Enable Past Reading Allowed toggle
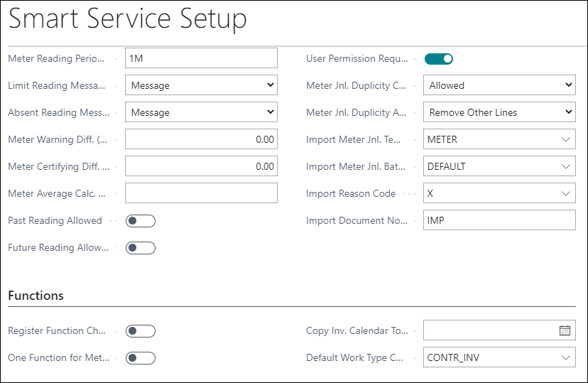This screenshot has height=383, width=588. [x=141, y=221]
